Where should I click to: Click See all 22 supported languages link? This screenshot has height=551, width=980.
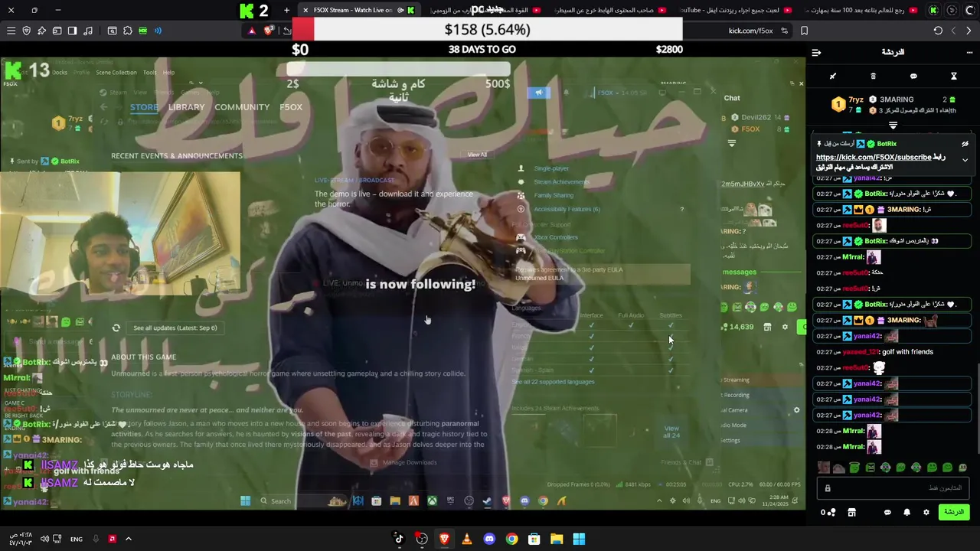(x=553, y=382)
